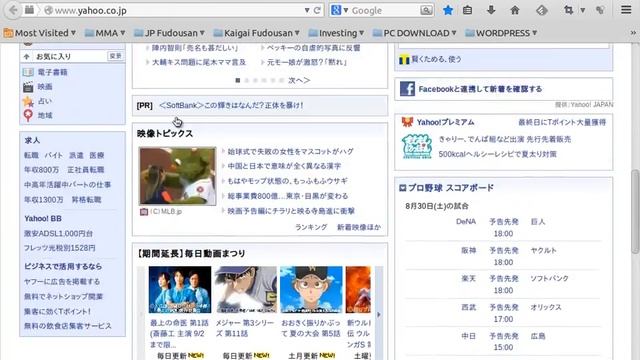Click the 占い star icon
The height and width of the screenshot is (360, 640).
coord(28,101)
